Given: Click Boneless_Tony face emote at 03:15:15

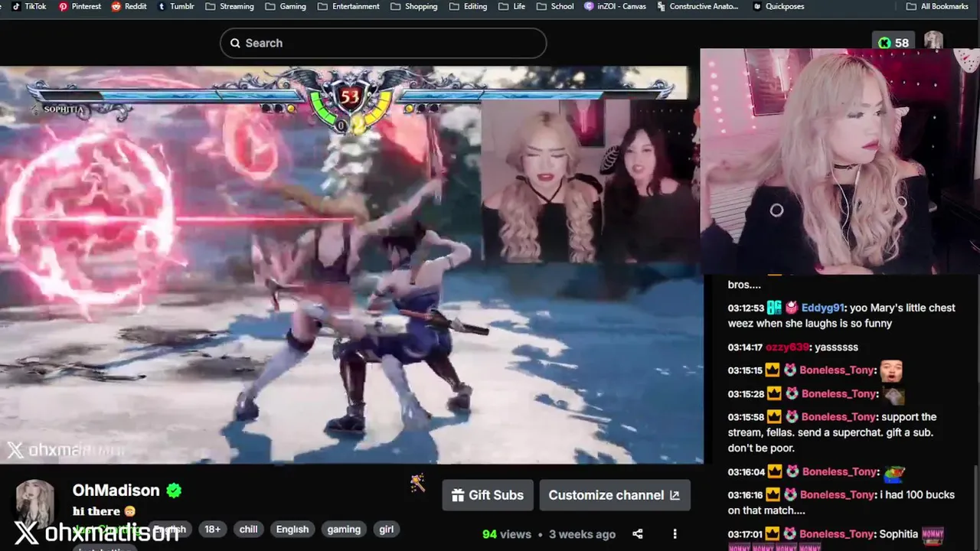Looking at the screenshot, I should pos(891,371).
